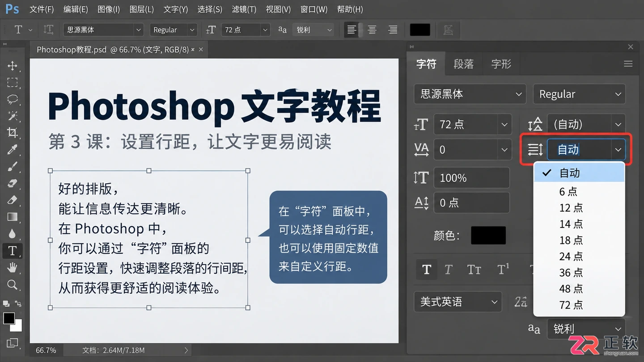Click the Ps application logo
This screenshot has width=644, height=362.
13,9
